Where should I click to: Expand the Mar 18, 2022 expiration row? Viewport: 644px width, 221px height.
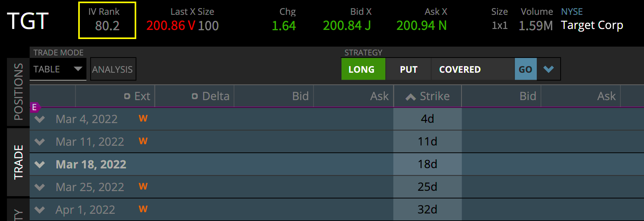(x=40, y=164)
